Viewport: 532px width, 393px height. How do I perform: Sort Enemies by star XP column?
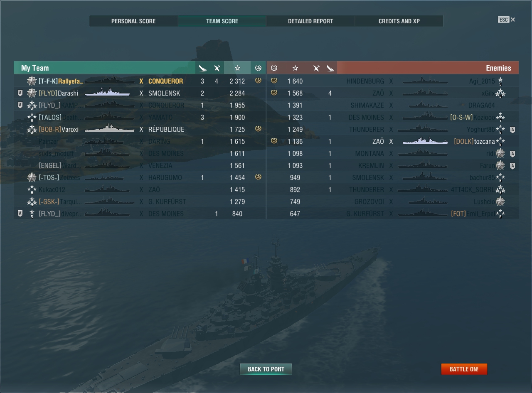295,68
